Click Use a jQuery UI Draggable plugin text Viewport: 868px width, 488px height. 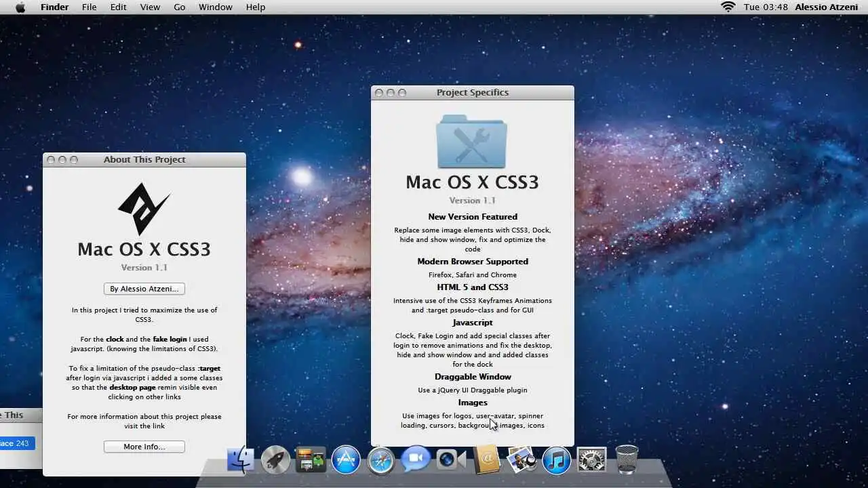click(473, 390)
